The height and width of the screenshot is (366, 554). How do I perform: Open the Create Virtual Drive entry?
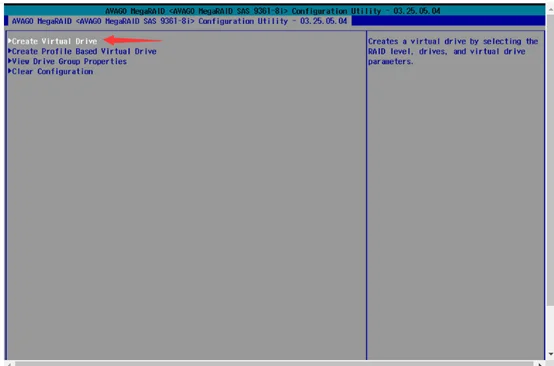point(54,41)
